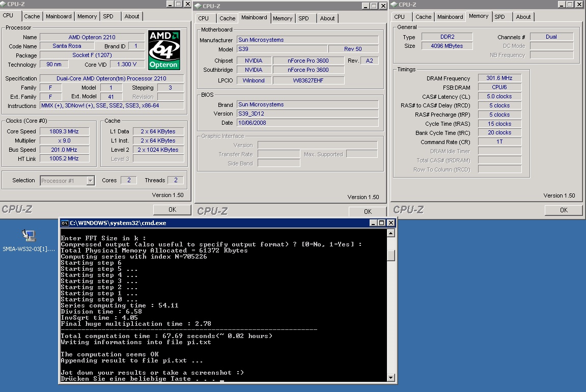
Task: Click the cmd window scrollbar thumb
Action: 391,255
